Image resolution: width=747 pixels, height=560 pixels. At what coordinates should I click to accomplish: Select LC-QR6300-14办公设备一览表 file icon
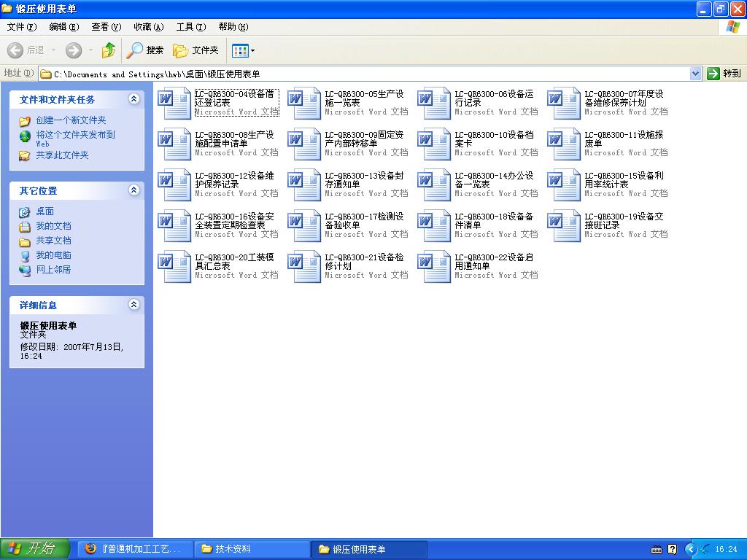click(x=434, y=184)
